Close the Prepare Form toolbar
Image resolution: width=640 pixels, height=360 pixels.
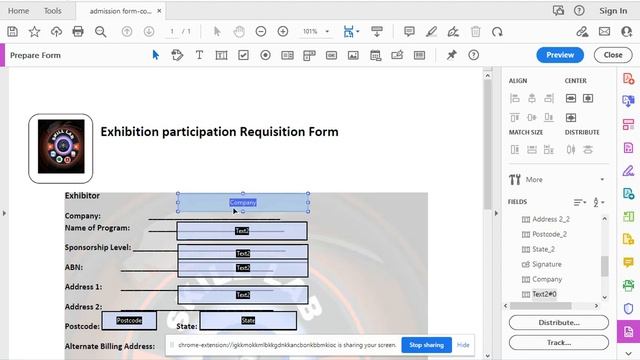coord(613,55)
